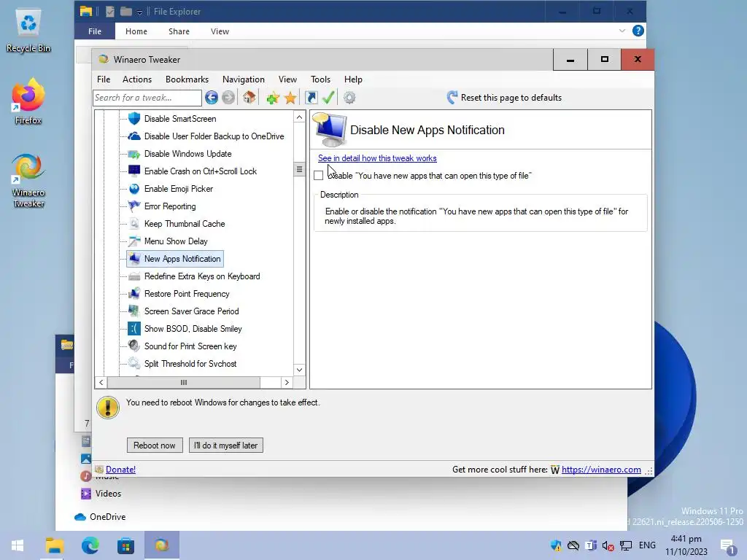Switch to File Explorer Home tab

coord(136,31)
